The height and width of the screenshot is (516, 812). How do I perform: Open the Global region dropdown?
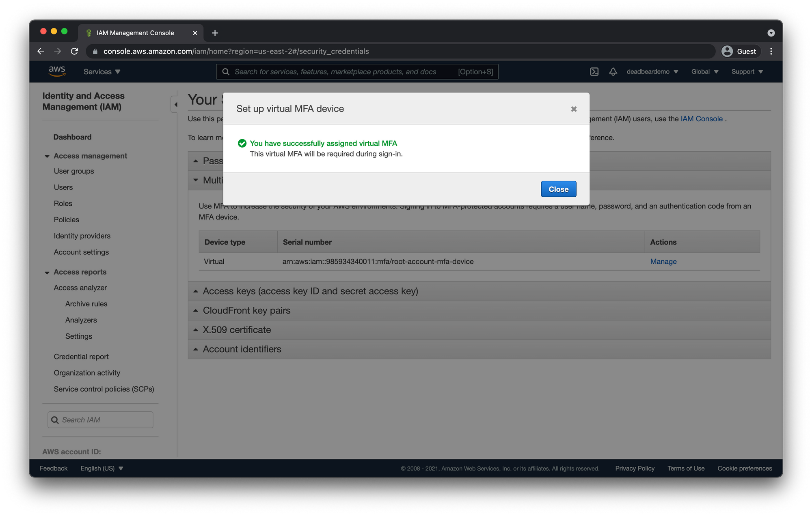[x=704, y=72]
